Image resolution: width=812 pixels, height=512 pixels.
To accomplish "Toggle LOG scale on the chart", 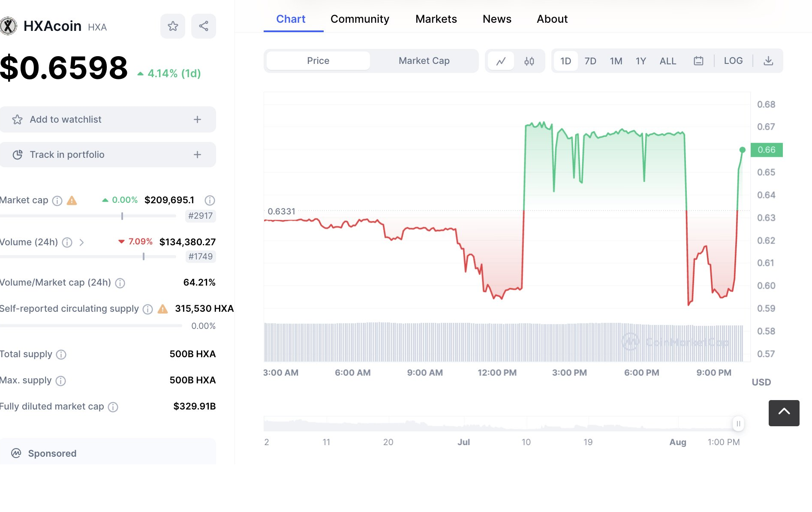I will coord(733,61).
